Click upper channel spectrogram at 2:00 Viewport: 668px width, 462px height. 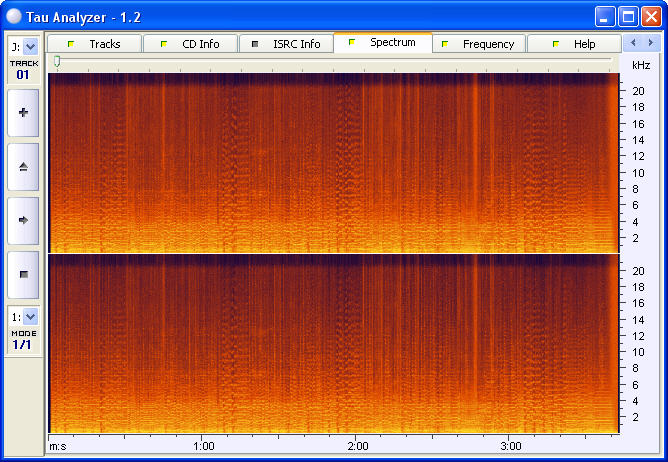[x=357, y=162]
